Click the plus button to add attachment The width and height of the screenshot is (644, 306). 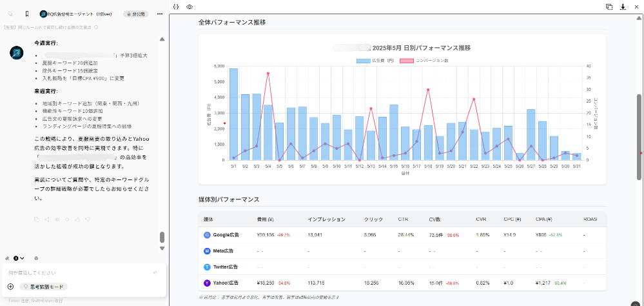pos(10,287)
